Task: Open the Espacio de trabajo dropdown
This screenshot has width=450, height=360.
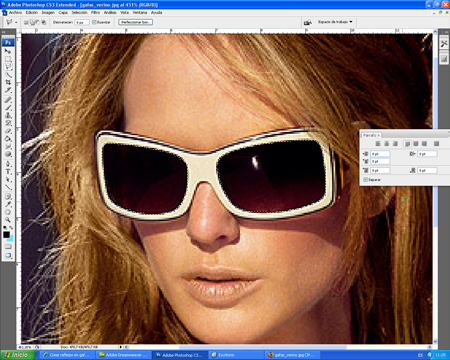Action: (x=335, y=22)
